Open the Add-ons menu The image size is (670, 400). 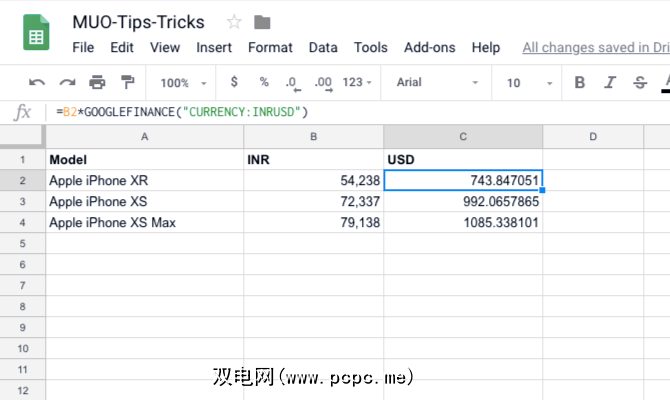pyautogui.click(x=429, y=47)
